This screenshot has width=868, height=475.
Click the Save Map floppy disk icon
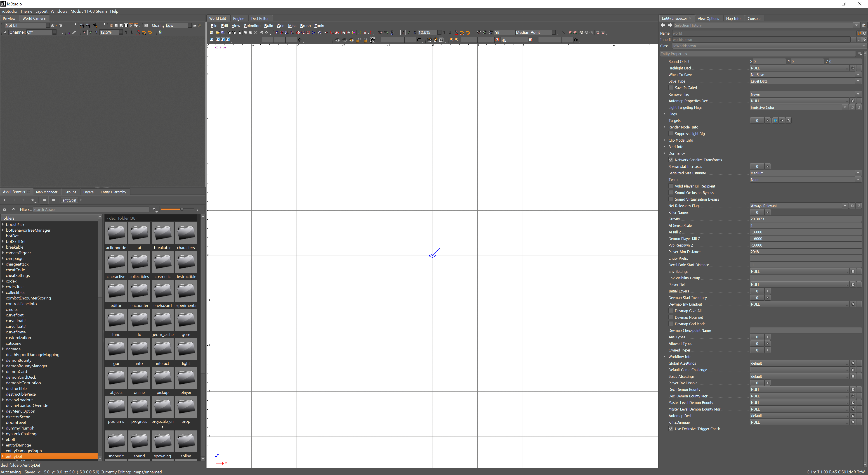[x=223, y=33]
